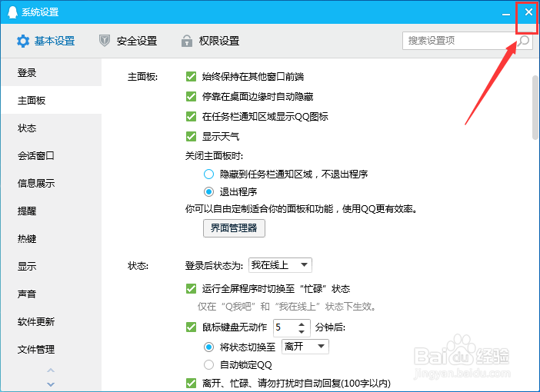Open the 显示 sidebar item
The height and width of the screenshot is (392, 540).
point(52,266)
